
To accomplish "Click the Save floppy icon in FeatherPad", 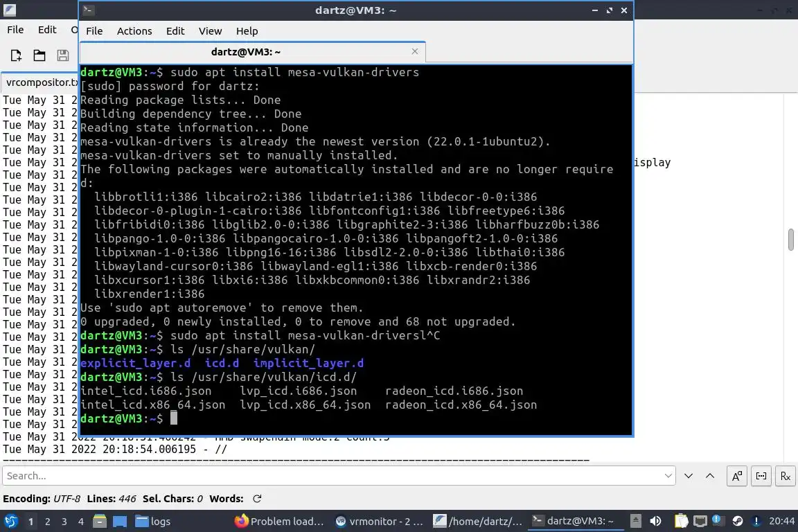I will pos(62,55).
